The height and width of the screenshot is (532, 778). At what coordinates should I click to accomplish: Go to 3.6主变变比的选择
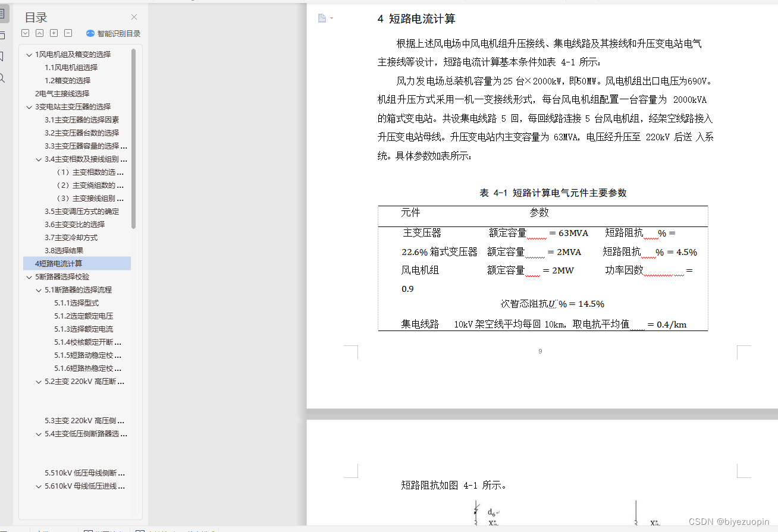[74, 224]
